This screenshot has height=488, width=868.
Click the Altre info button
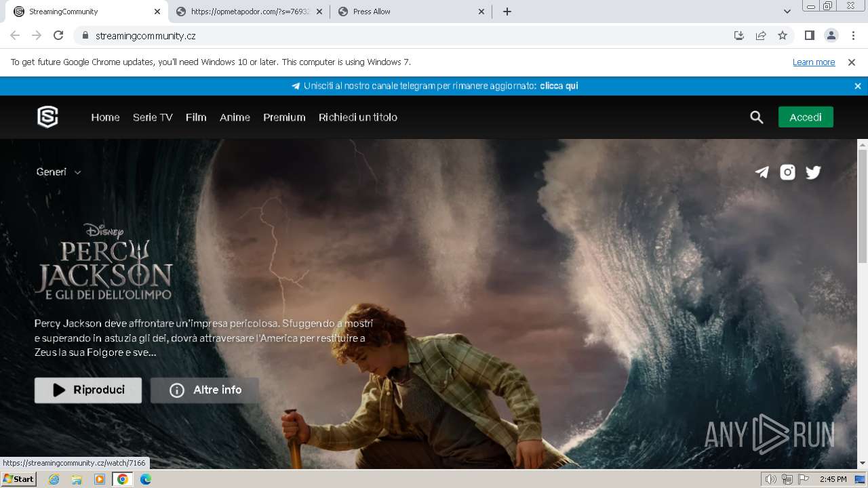pyautogui.click(x=205, y=390)
